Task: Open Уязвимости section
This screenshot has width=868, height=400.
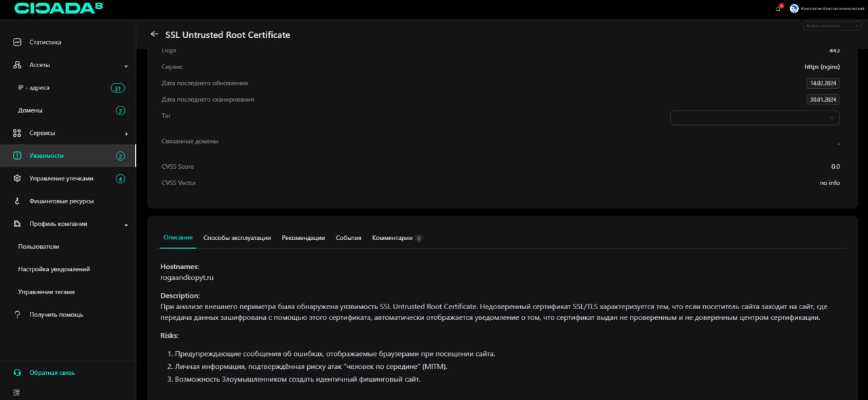Action: tap(46, 156)
